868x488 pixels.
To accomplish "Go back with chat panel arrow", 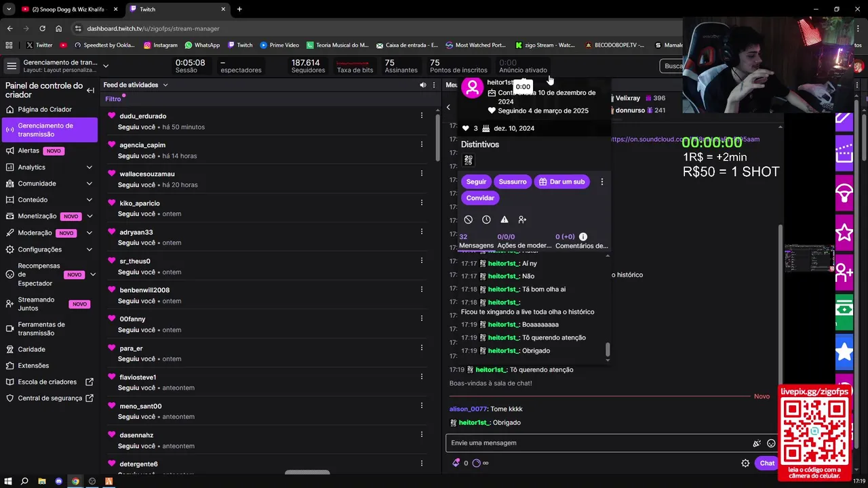I will click(448, 107).
